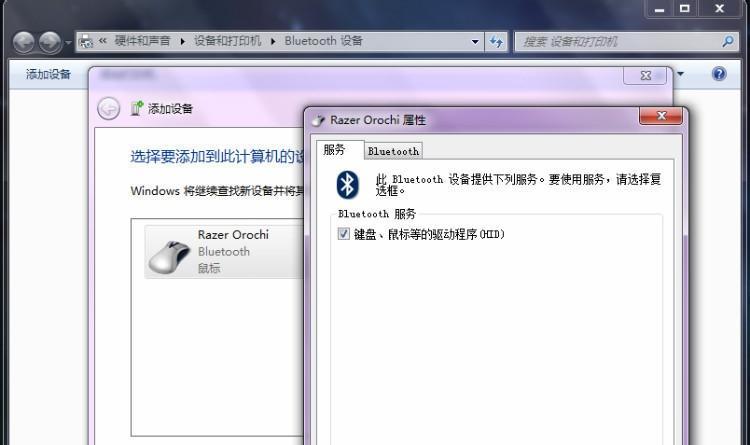Click the Bluetooth 服务 group label
Image resolution: width=750 pixels, height=445 pixels.
coord(377,214)
